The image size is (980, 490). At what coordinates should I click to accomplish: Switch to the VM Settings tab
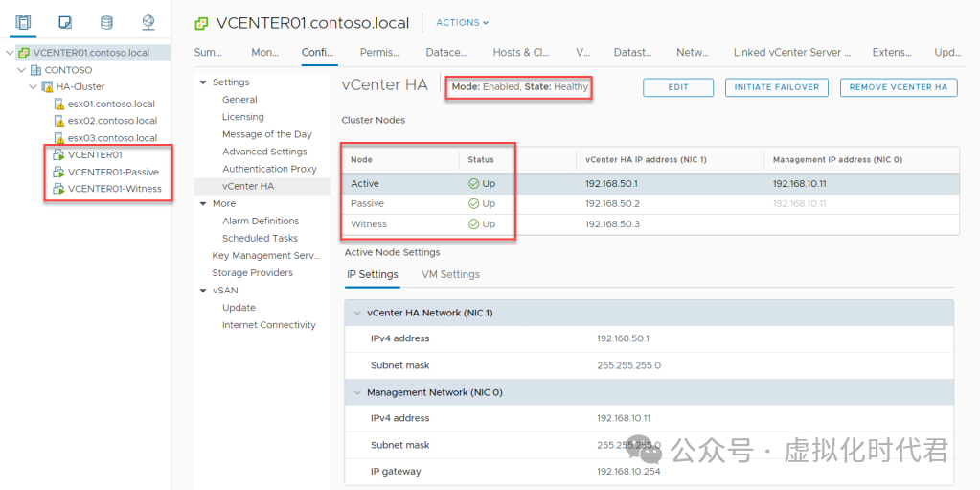click(x=450, y=274)
